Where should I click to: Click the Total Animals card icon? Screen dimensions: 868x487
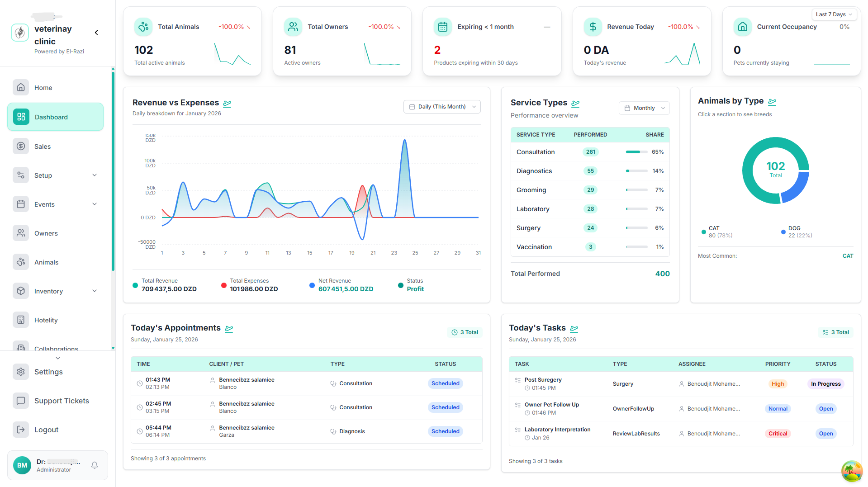pyautogui.click(x=143, y=27)
